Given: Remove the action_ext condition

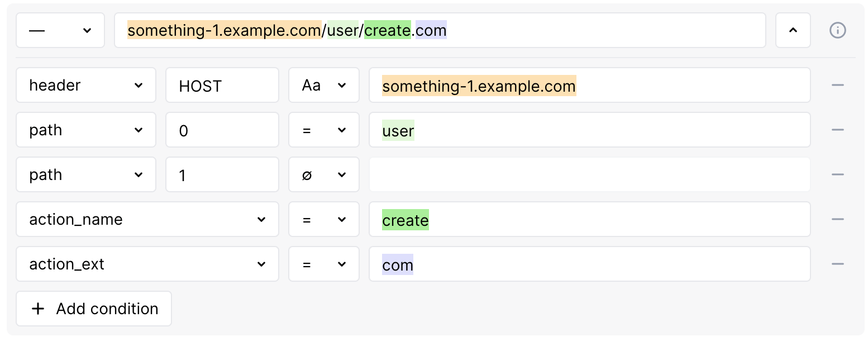Looking at the screenshot, I should click(838, 264).
